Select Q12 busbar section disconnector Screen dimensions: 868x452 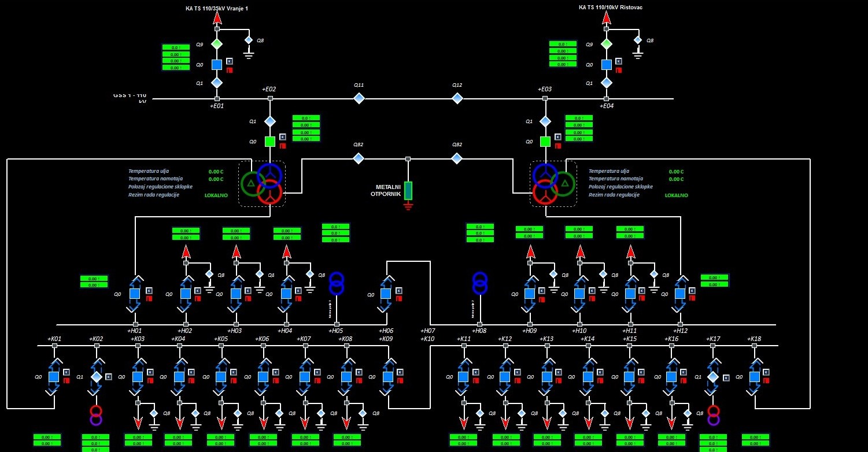coord(457,98)
